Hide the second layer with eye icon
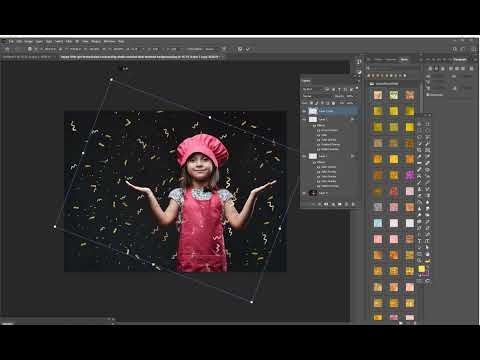Image resolution: width=480 pixels, height=360 pixels. pyautogui.click(x=304, y=119)
